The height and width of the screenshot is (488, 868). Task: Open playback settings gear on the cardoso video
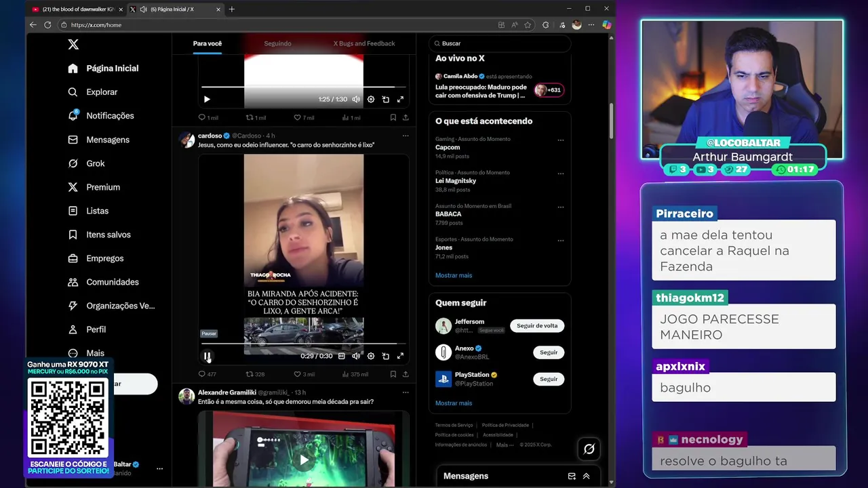click(371, 356)
